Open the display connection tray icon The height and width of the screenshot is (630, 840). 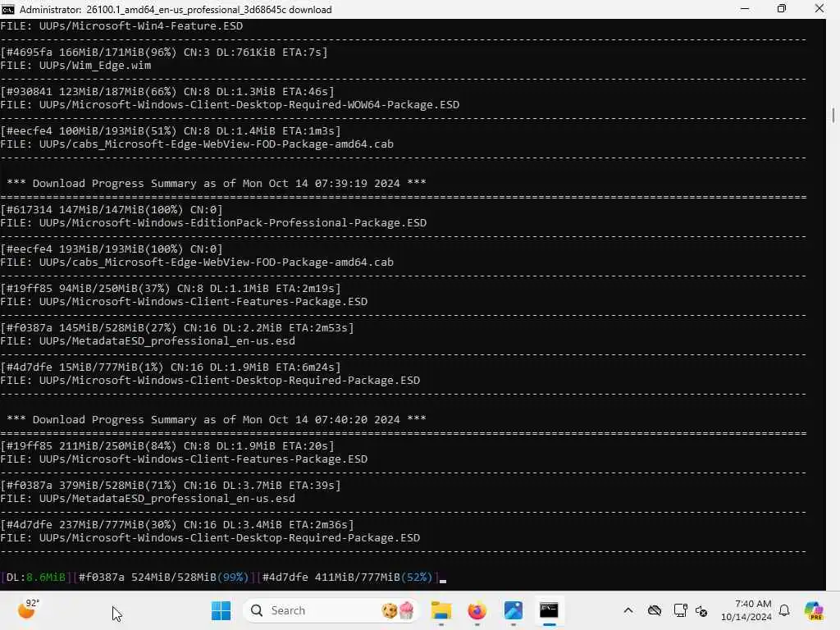point(680,610)
